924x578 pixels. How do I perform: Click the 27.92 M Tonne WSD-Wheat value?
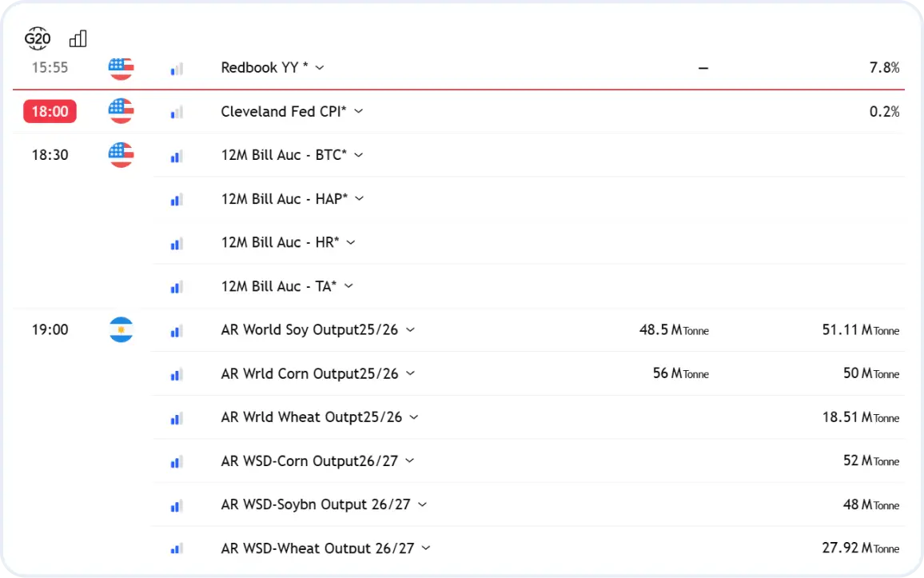click(861, 548)
